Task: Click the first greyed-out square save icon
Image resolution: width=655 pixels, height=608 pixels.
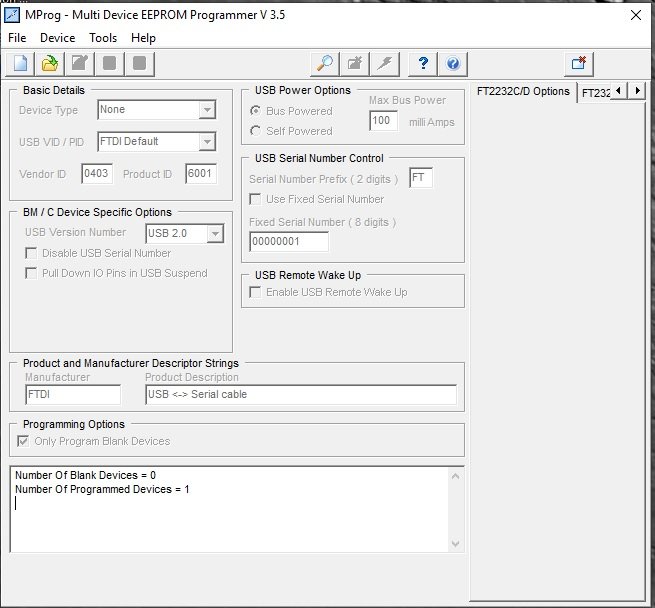Action: point(109,64)
